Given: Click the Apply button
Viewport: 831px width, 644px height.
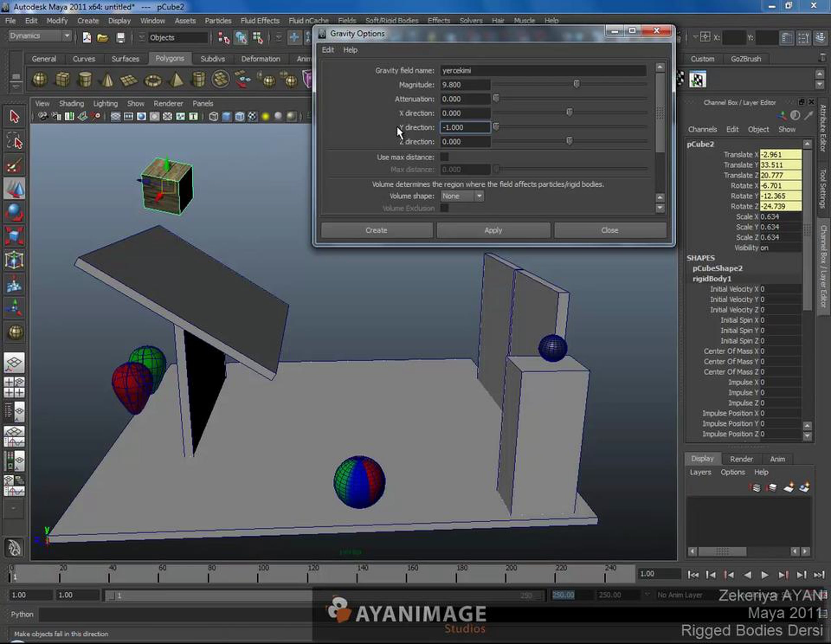Looking at the screenshot, I should click(x=493, y=231).
